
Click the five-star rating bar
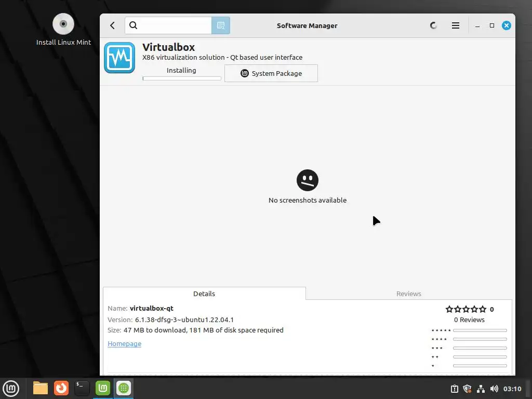click(x=480, y=330)
